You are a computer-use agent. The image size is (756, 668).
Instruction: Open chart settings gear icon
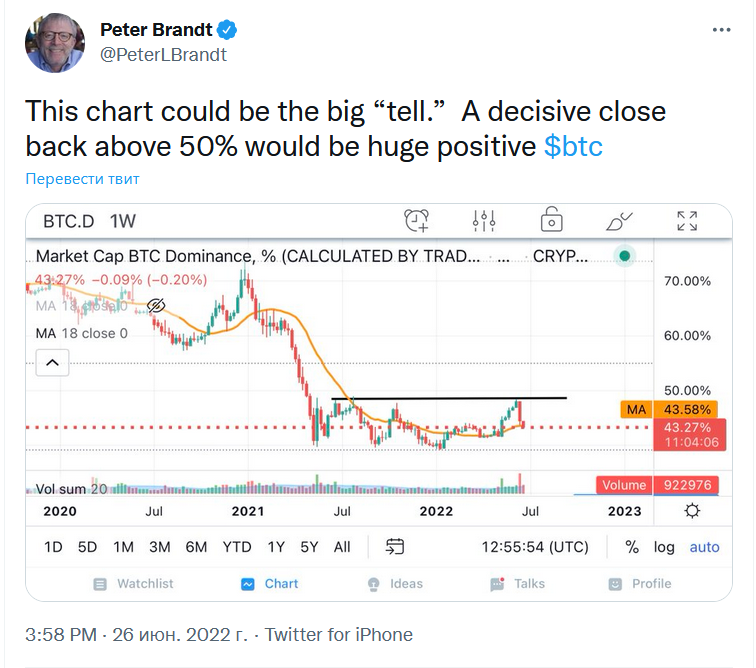(691, 511)
